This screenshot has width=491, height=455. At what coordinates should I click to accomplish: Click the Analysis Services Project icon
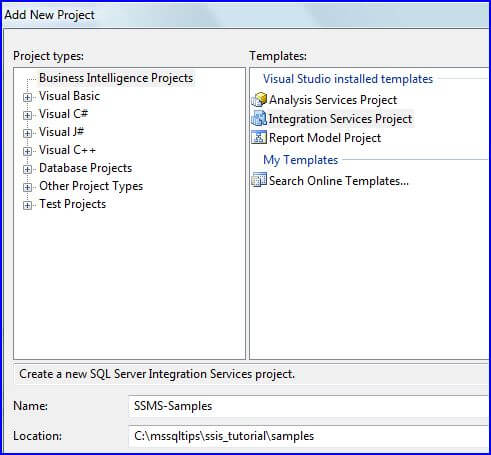(259, 99)
